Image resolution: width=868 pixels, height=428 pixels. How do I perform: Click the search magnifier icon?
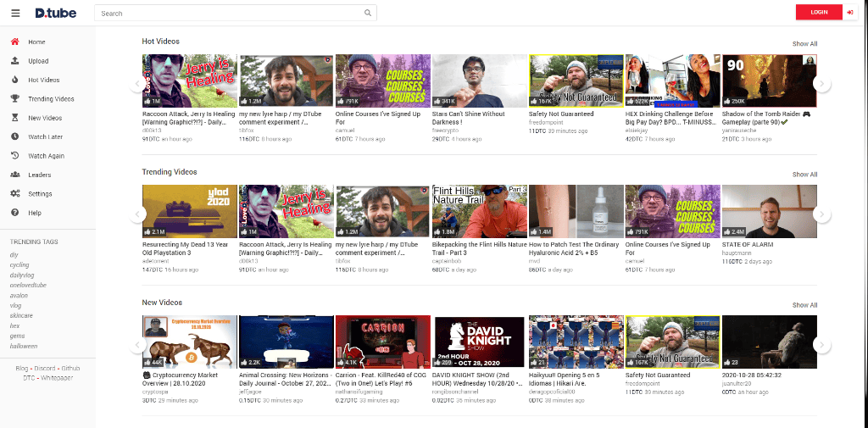pos(368,13)
